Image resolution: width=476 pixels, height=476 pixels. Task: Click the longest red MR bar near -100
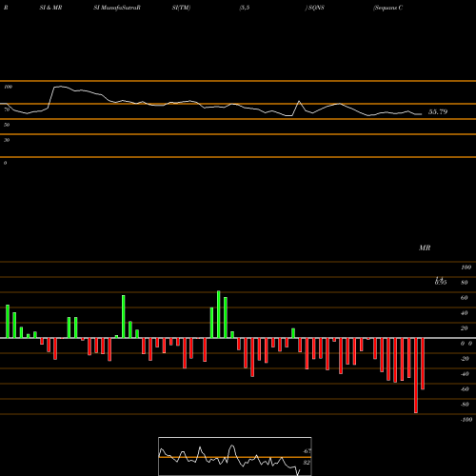tap(416, 375)
